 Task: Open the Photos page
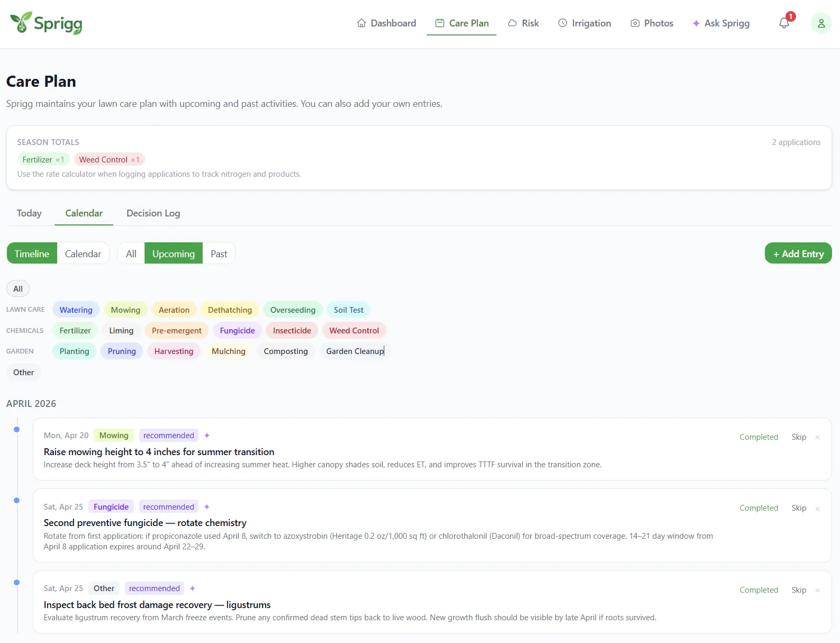coord(652,23)
